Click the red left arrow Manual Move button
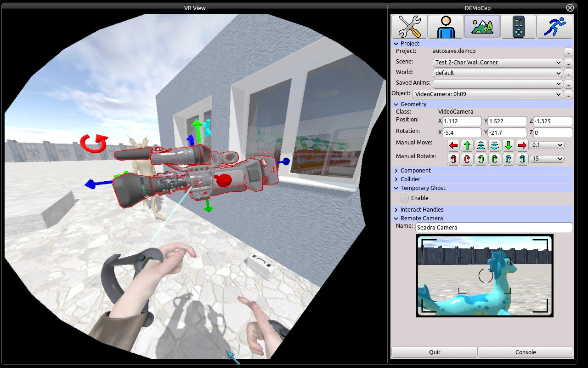Image resolution: width=588 pixels, height=368 pixels. coord(453,145)
